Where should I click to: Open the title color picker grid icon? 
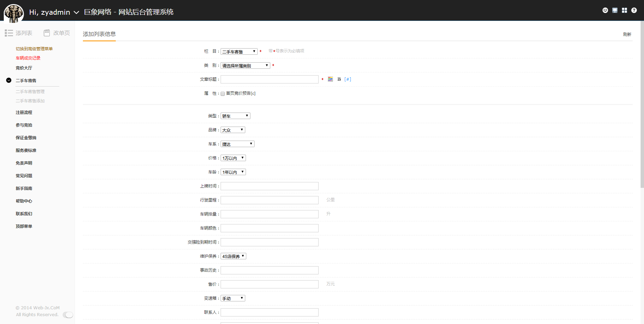(x=330, y=79)
